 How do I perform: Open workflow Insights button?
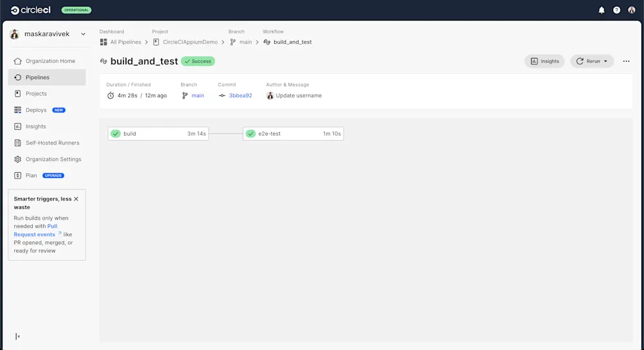click(544, 61)
